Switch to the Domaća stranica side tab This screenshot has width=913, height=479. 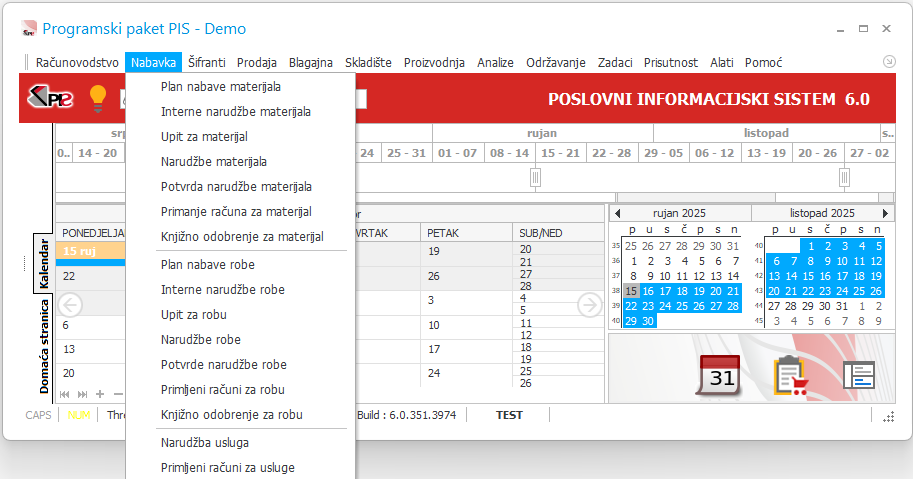[44, 347]
